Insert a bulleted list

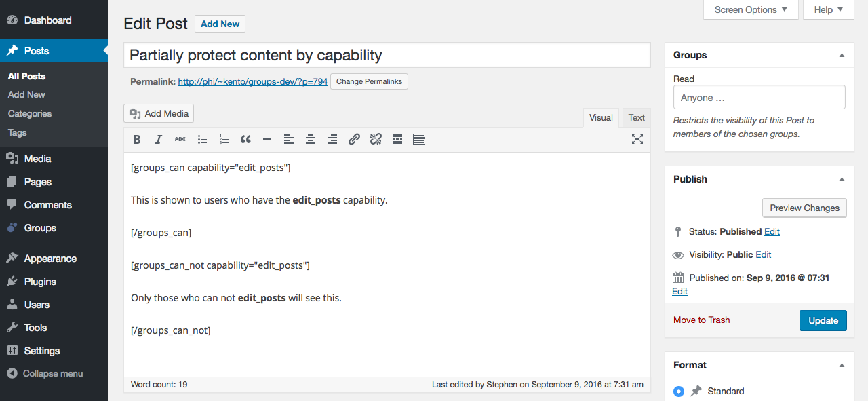(x=202, y=139)
